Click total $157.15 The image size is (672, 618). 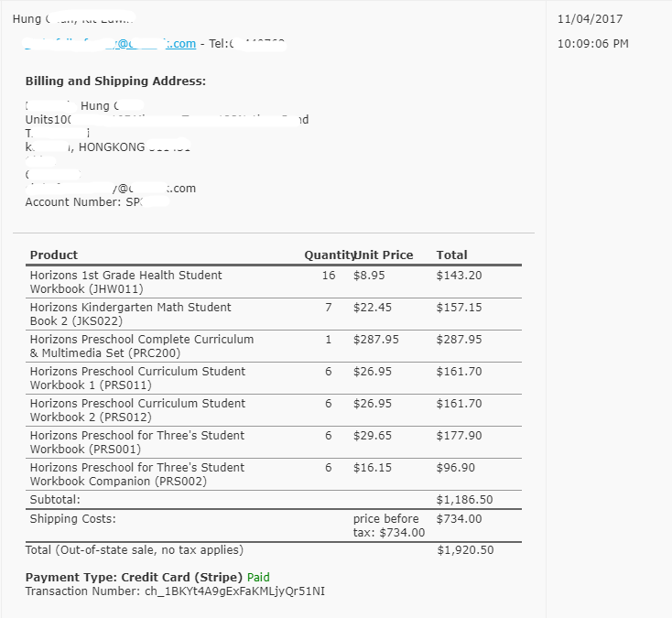(459, 308)
